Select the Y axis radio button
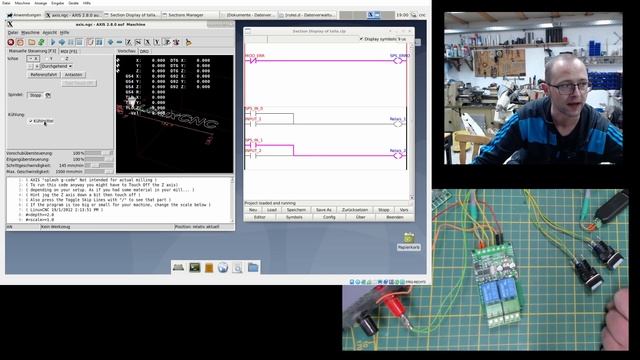The height and width of the screenshot is (360, 640). [x=49, y=59]
